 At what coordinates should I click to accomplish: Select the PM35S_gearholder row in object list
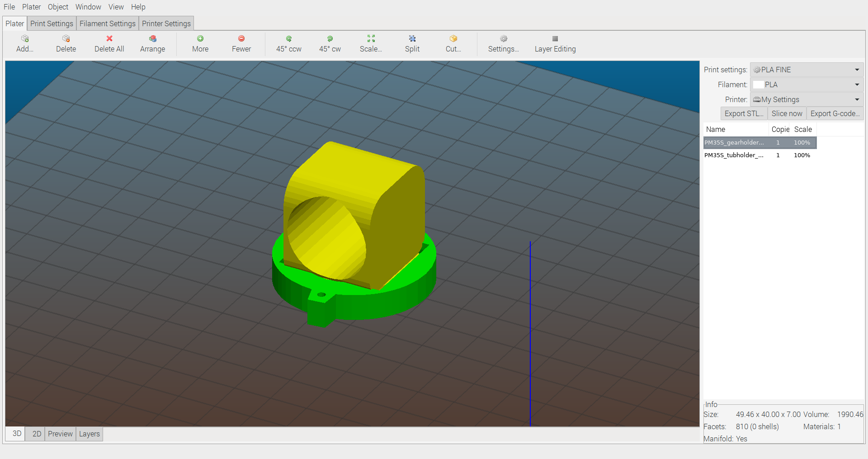click(x=760, y=142)
